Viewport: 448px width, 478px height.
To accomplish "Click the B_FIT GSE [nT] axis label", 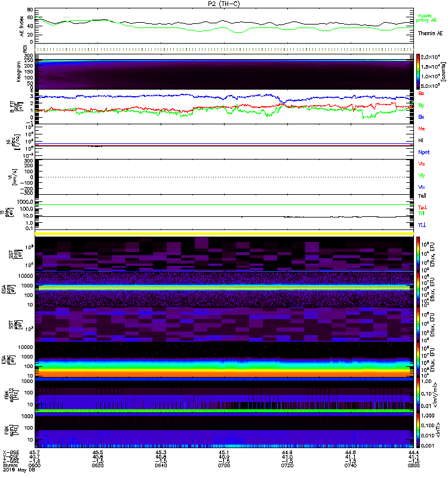I will pyautogui.click(x=17, y=107).
